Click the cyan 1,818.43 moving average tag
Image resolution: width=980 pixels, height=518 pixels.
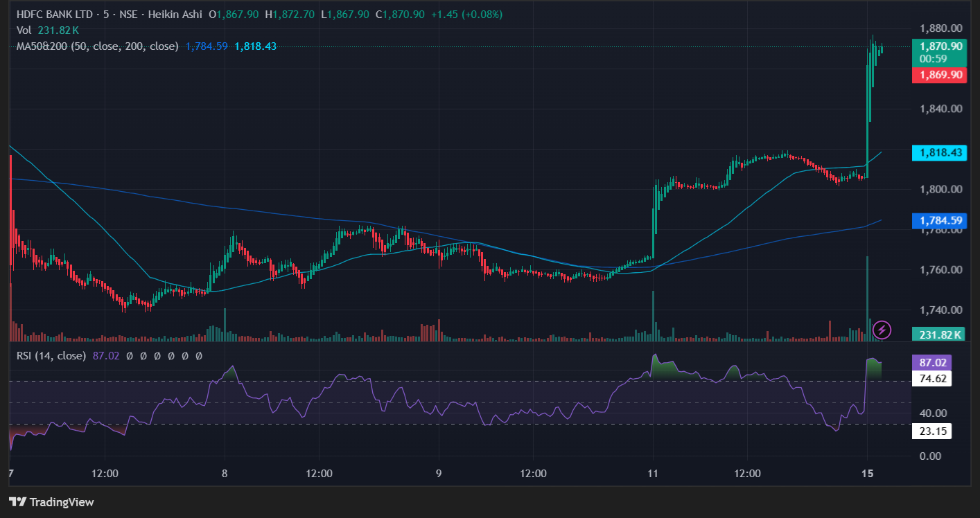[x=940, y=152]
